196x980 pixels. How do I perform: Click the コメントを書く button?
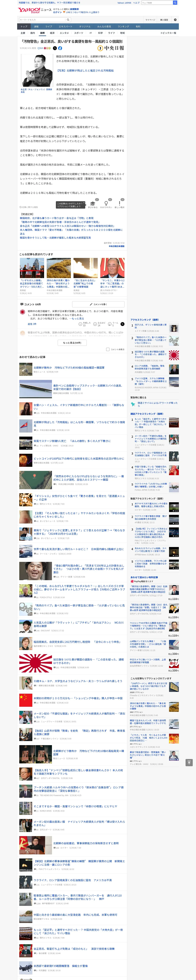(x=98, y=304)
